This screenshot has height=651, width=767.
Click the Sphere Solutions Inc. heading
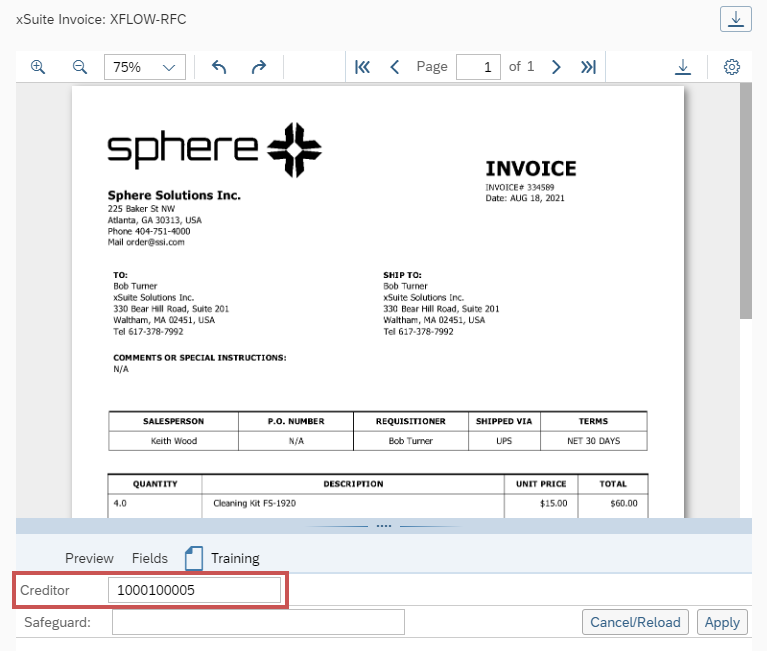pos(174,195)
